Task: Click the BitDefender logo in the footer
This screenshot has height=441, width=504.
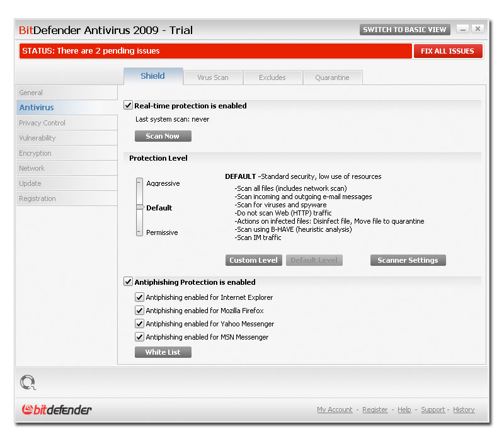Action: [55, 409]
